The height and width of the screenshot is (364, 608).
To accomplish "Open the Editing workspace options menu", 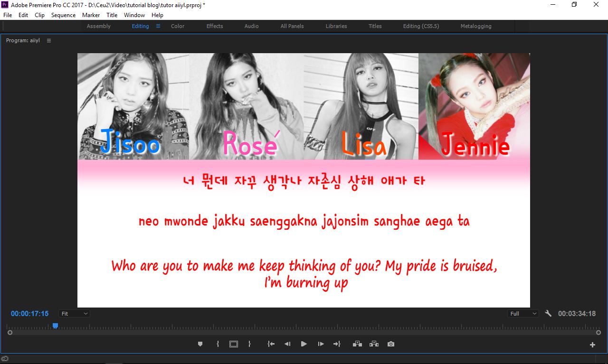I will click(158, 26).
